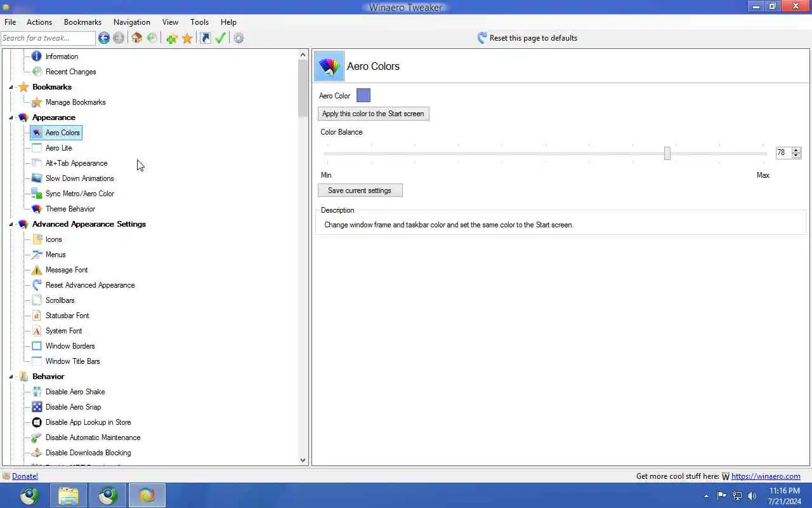Click the volume speaker tray icon
Viewport: 812px width, 508px height.
pyautogui.click(x=752, y=496)
